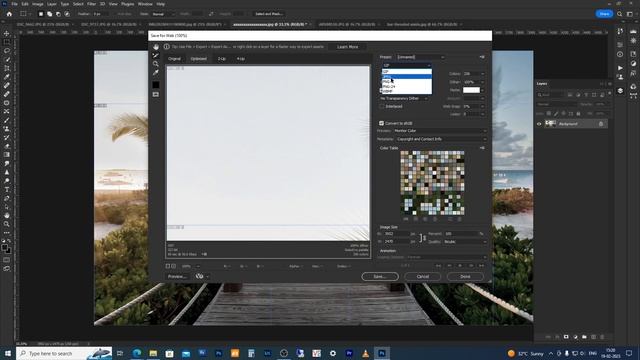Select the Slice Select tool in Save for Web
Image resolution: width=640 pixels, height=360 pixels.
[x=156, y=56]
